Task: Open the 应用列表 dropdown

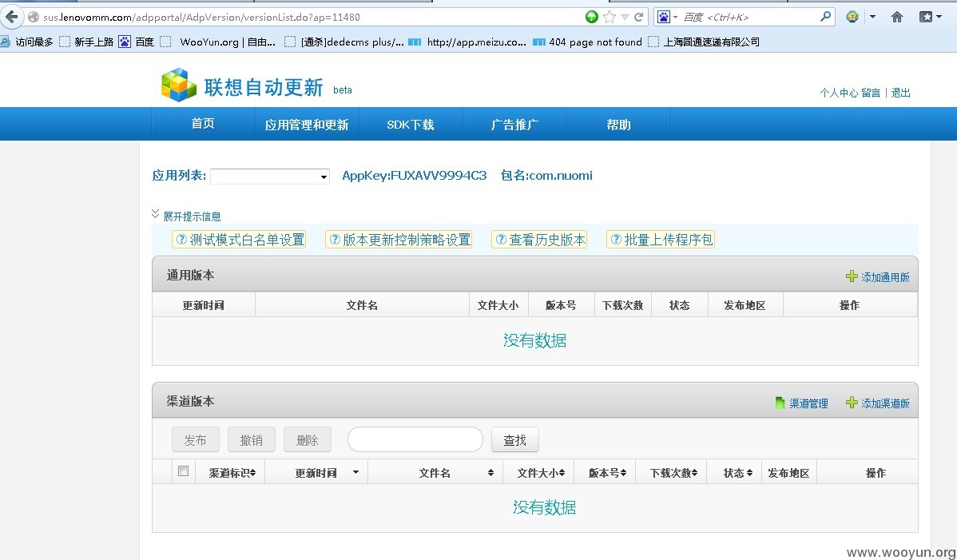Action: pos(270,177)
